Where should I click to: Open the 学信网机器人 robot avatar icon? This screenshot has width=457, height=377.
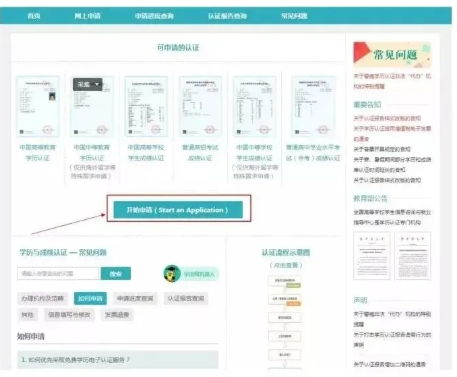click(172, 274)
